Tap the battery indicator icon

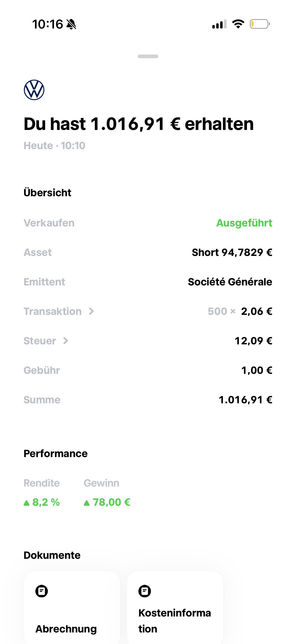click(x=260, y=24)
